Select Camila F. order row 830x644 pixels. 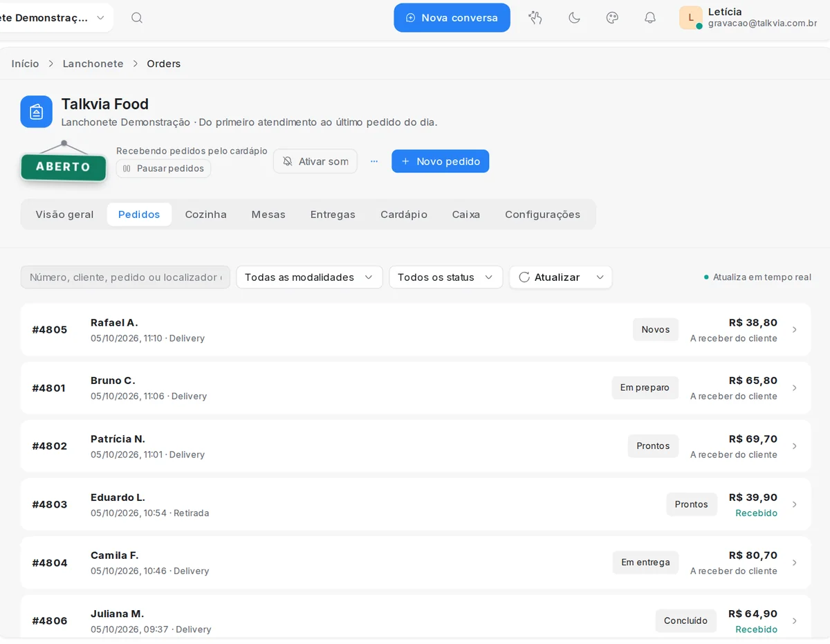click(x=416, y=562)
